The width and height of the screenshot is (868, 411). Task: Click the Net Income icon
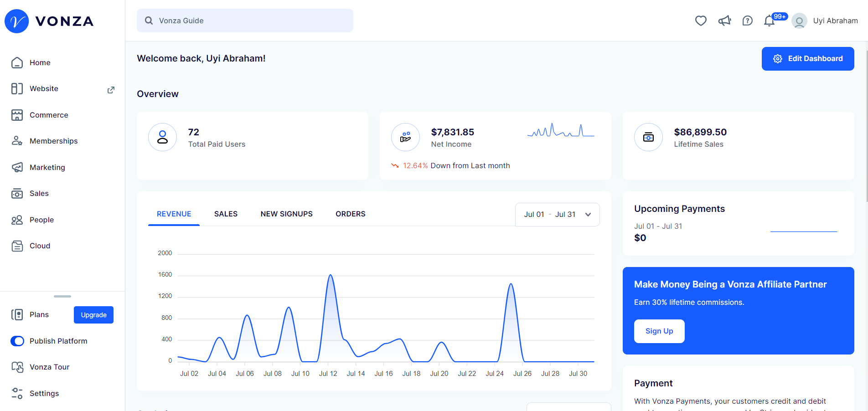tap(405, 137)
